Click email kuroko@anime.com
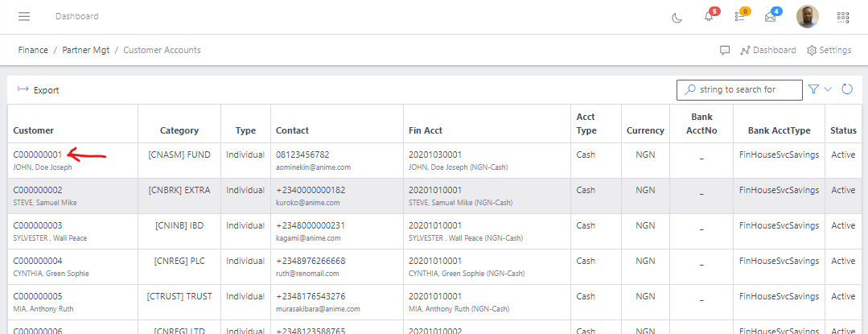Screen dimensions: 868x334 tap(308, 203)
